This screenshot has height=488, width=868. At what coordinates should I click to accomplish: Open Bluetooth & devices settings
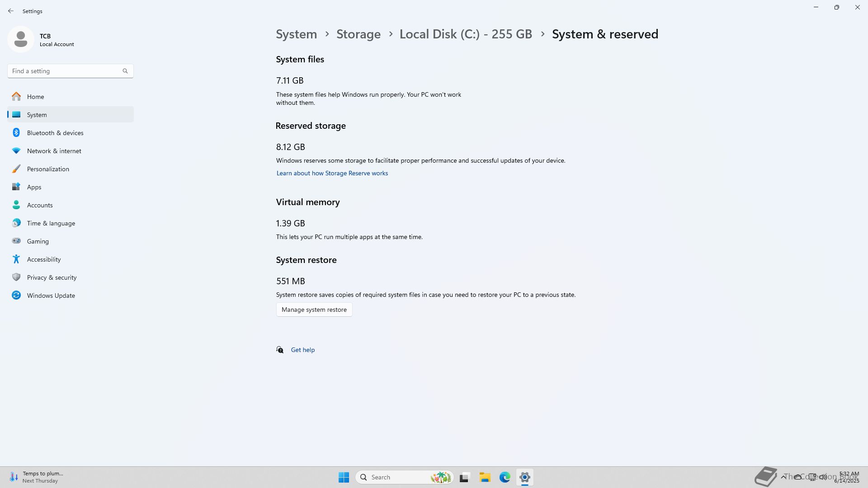[x=55, y=133]
